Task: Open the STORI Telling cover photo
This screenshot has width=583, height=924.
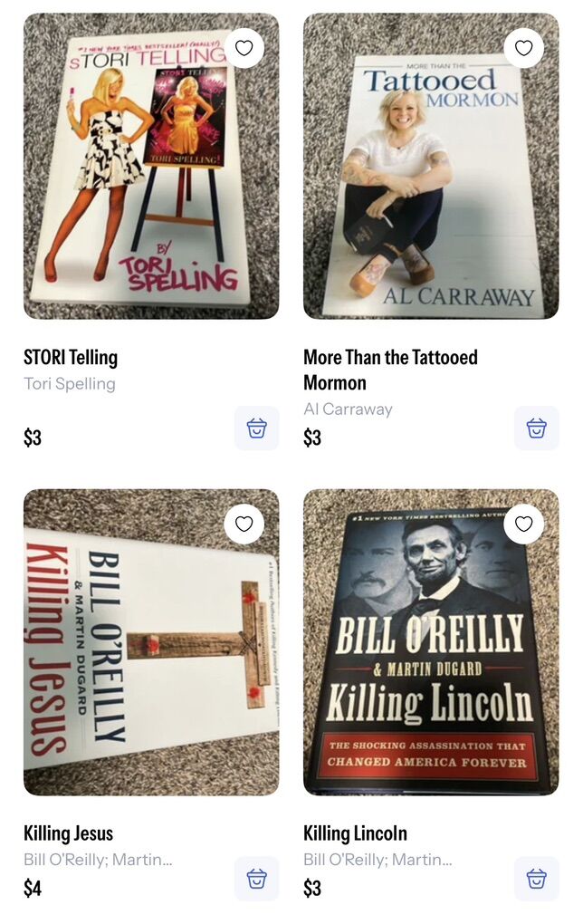Action: pos(151,166)
